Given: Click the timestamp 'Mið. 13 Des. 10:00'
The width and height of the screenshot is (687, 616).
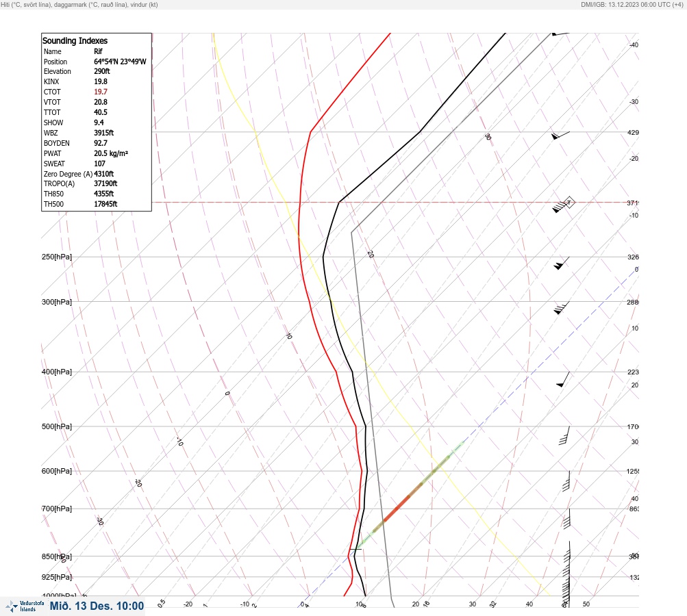Looking at the screenshot, I should 97,606.
